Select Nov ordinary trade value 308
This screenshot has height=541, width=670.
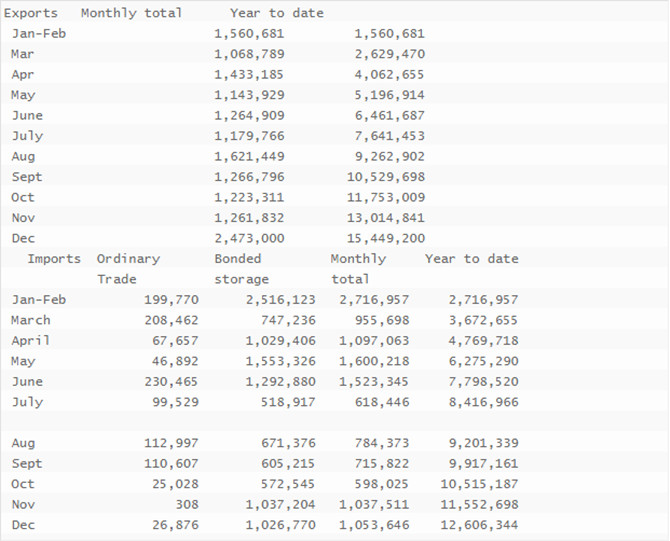click(x=187, y=505)
